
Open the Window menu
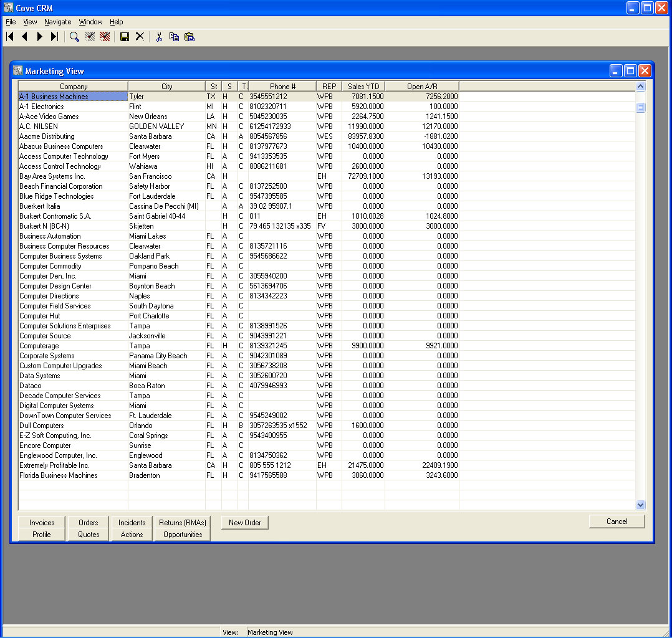pos(90,22)
